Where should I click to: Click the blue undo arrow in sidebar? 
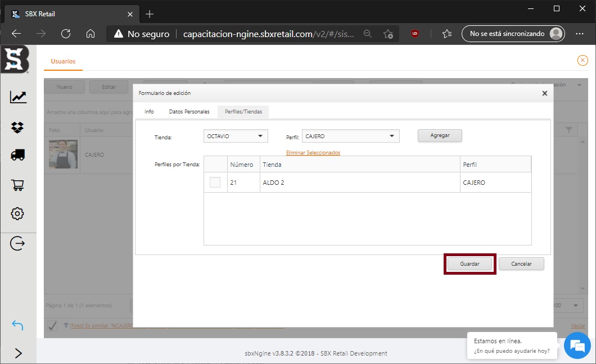17,325
